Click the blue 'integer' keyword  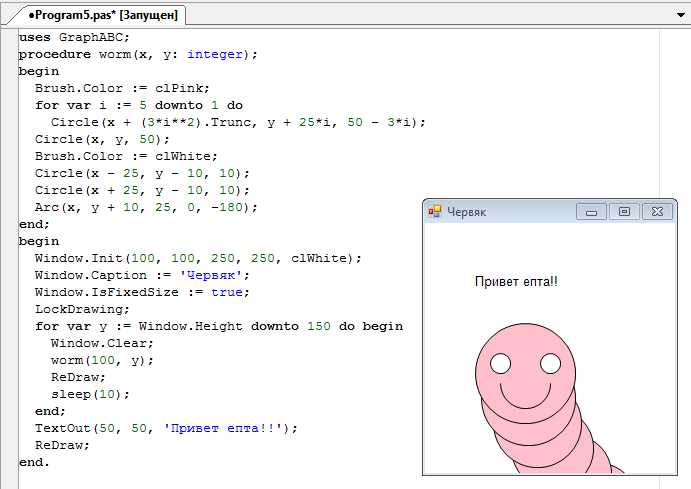[x=215, y=54]
